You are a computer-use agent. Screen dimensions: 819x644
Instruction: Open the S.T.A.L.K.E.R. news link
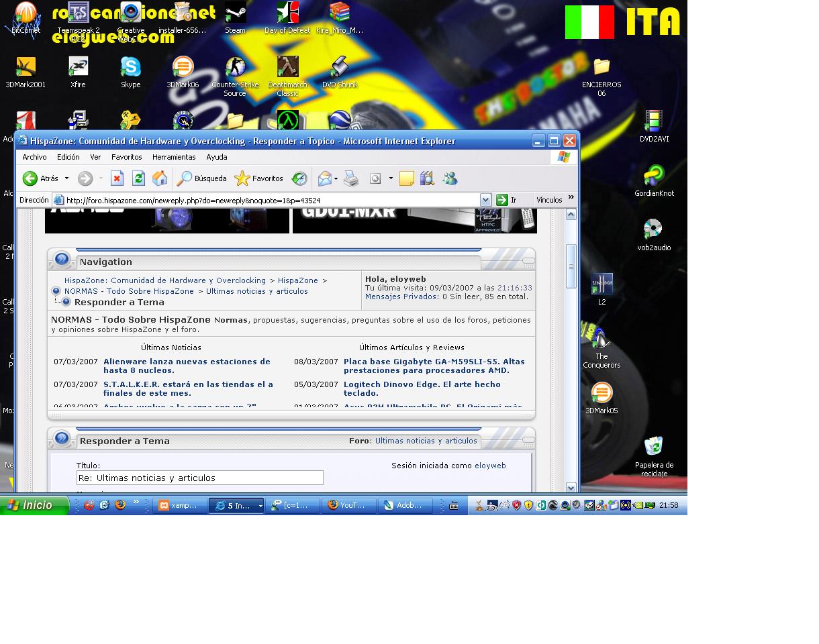(x=188, y=388)
